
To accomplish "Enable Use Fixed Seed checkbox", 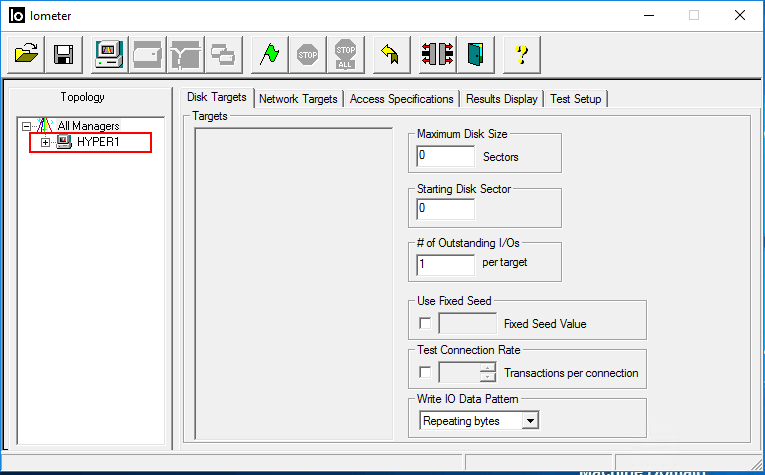I will tap(425, 323).
